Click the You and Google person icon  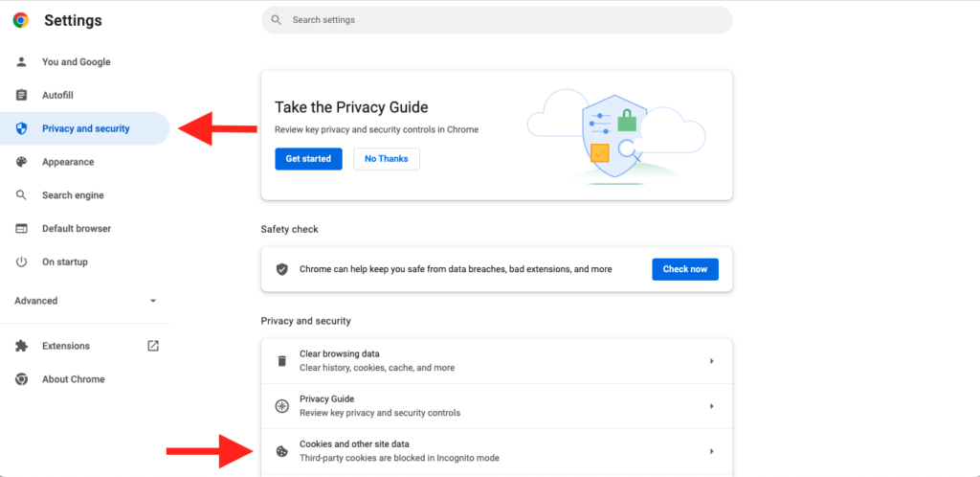click(x=21, y=62)
